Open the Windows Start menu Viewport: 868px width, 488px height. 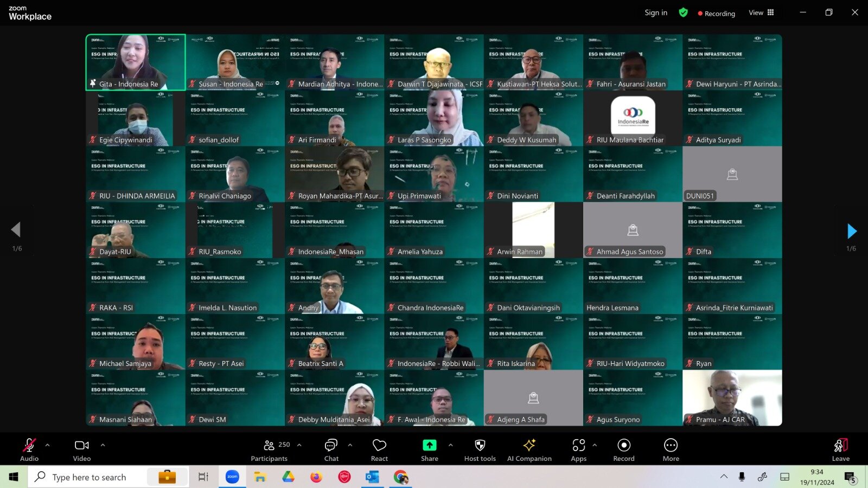pyautogui.click(x=14, y=477)
